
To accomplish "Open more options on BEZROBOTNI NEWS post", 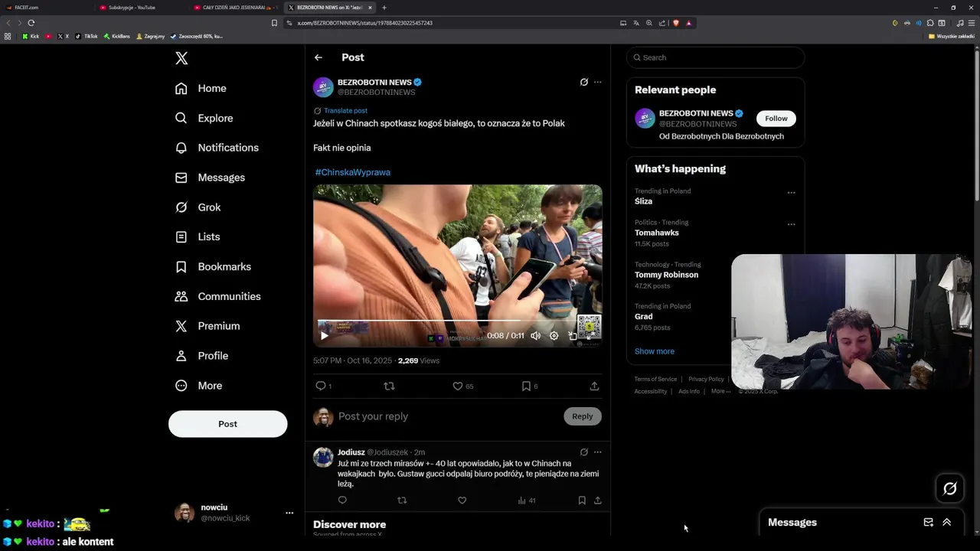I will point(598,82).
